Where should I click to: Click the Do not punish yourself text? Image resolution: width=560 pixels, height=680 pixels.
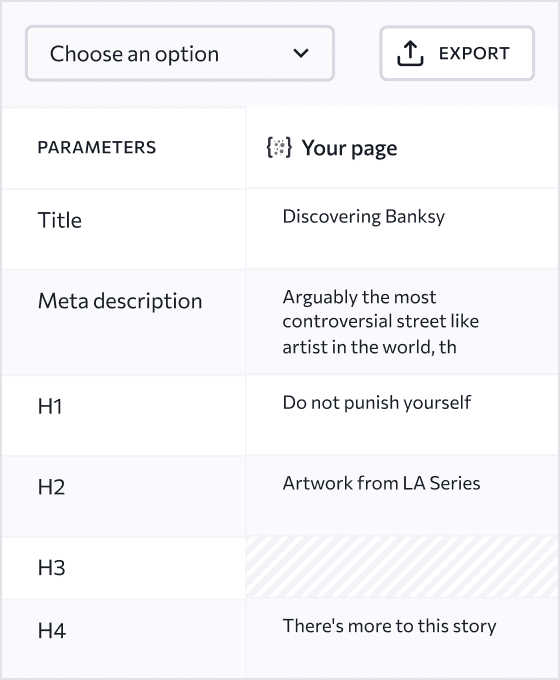pyautogui.click(x=377, y=403)
